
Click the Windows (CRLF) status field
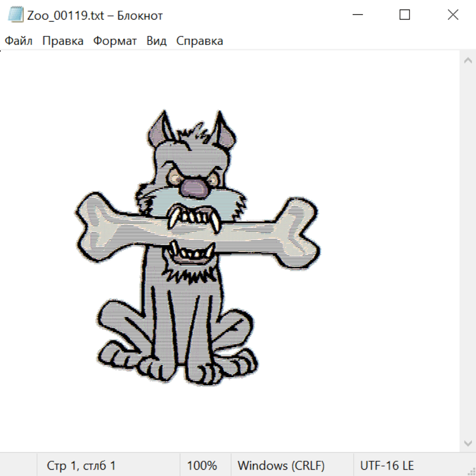click(x=281, y=465)
